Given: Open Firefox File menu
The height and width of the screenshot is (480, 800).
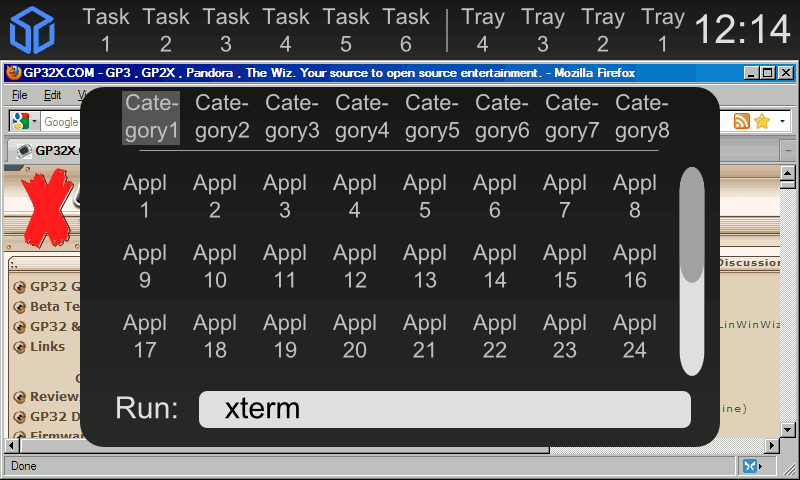Looking at the screenshot, I should (19, 95).
